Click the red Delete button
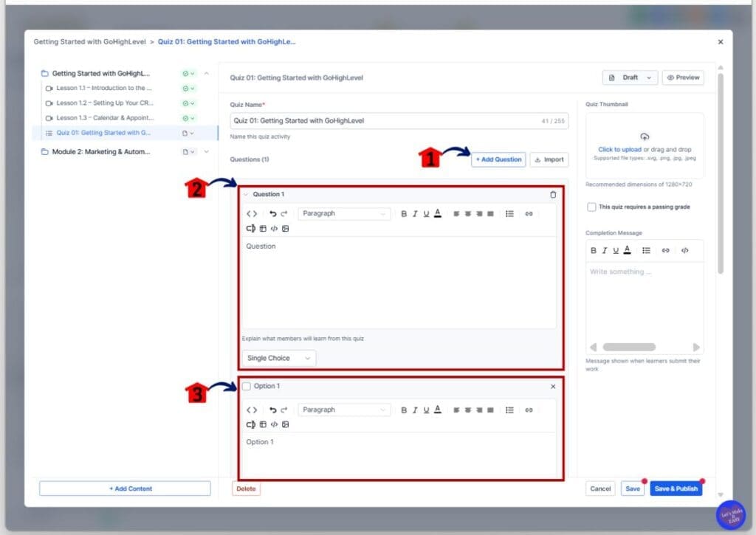756x535 pixels. coord(246,489)
